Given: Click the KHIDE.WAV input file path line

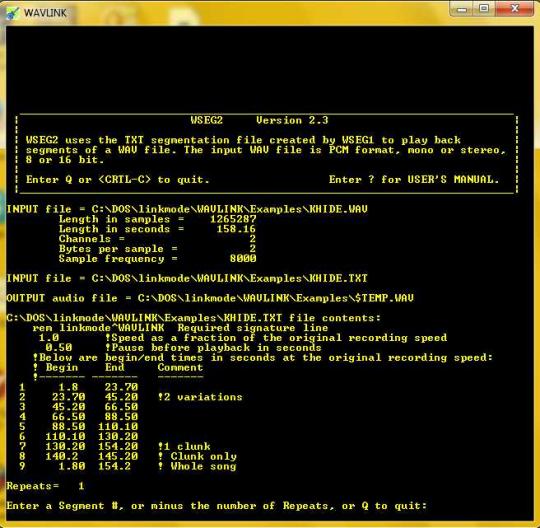Looking at the screenshot, I should (x=187, y=209).
